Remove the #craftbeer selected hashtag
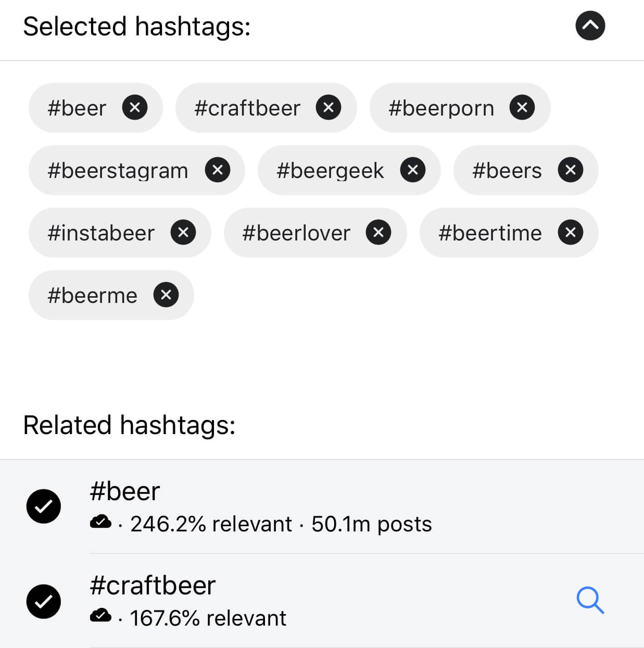 pyautogui.click(x=329, y=108)
